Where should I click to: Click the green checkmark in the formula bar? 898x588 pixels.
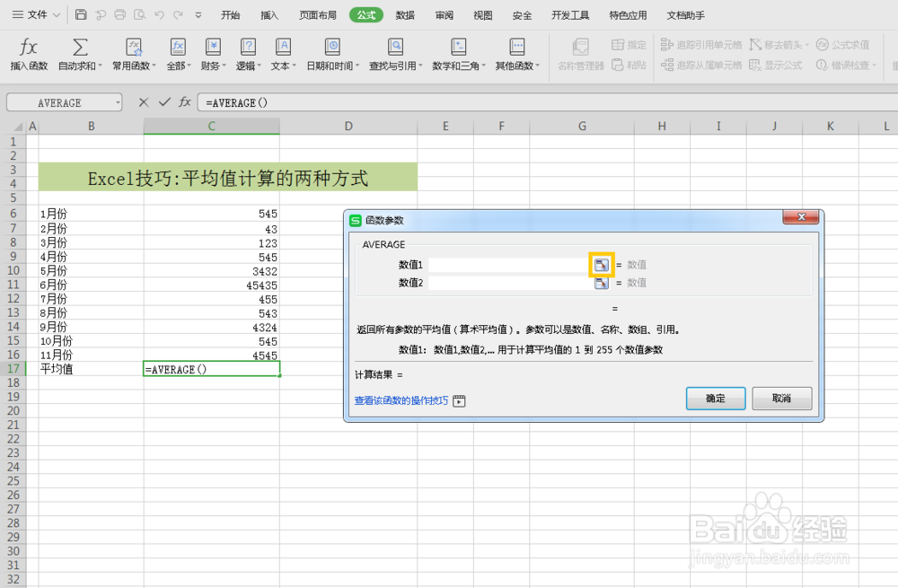click(166, 102)
